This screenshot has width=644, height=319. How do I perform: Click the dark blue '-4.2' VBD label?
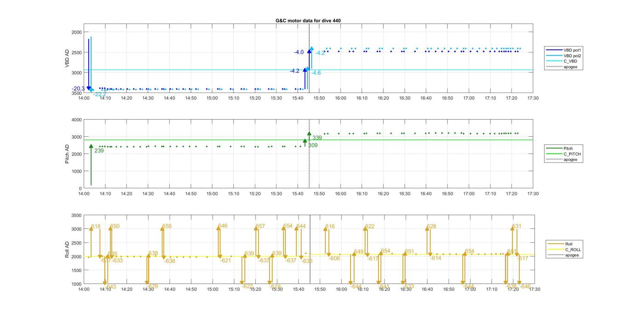(x=294, y=71)
